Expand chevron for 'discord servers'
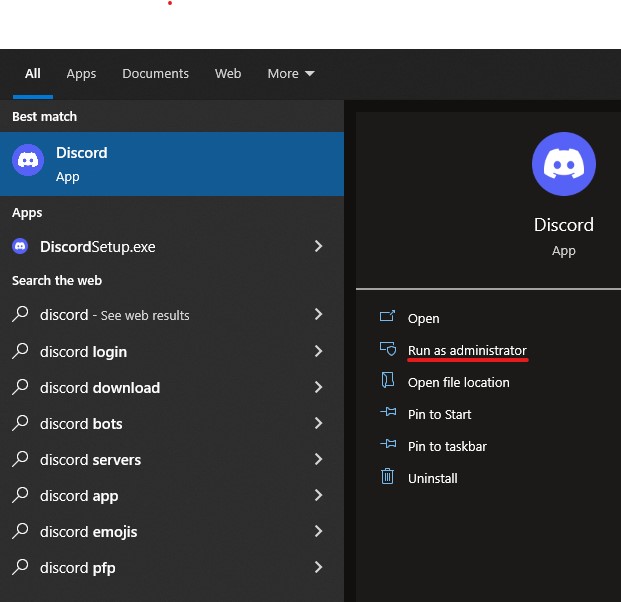This screenshot has width=621, height=602. click(x=318, y=459)
